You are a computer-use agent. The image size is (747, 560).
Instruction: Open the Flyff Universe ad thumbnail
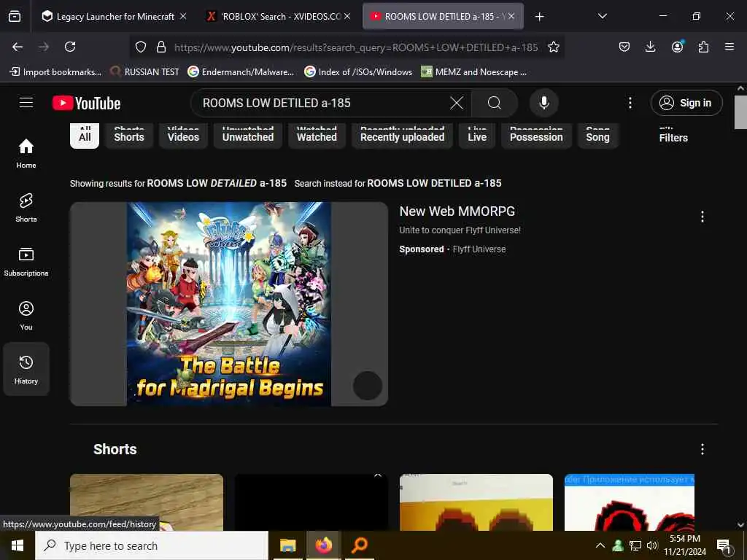click(228, 304)
